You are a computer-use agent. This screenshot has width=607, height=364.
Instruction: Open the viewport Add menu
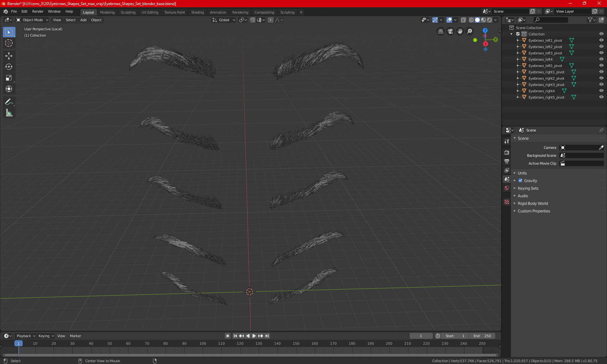coord(83,20)
